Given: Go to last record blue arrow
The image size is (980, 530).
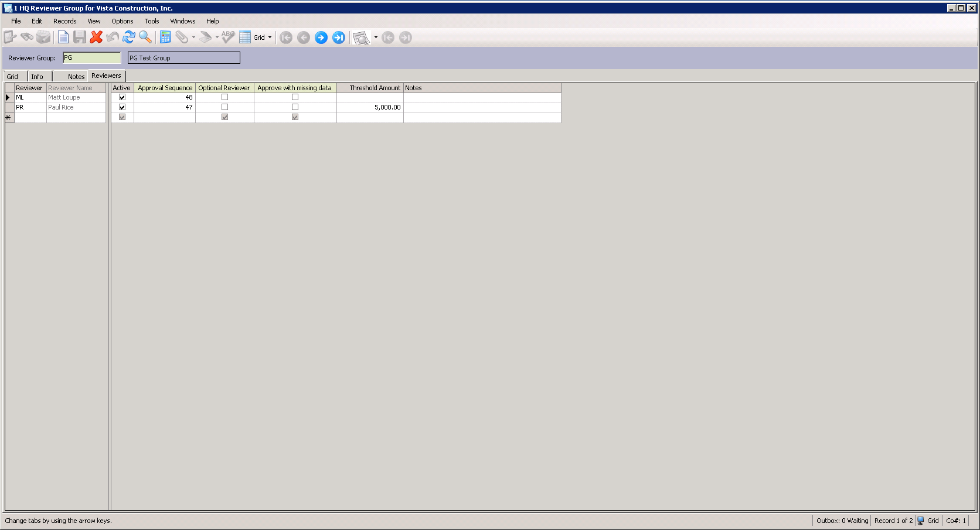Looking at the screenshot, I should coord(339,37).
